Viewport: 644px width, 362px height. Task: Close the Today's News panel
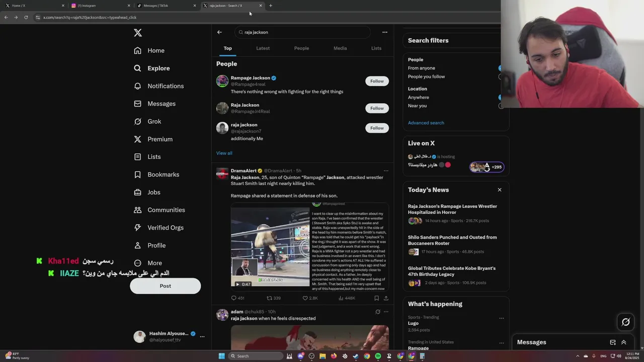[x=500, y=190]
